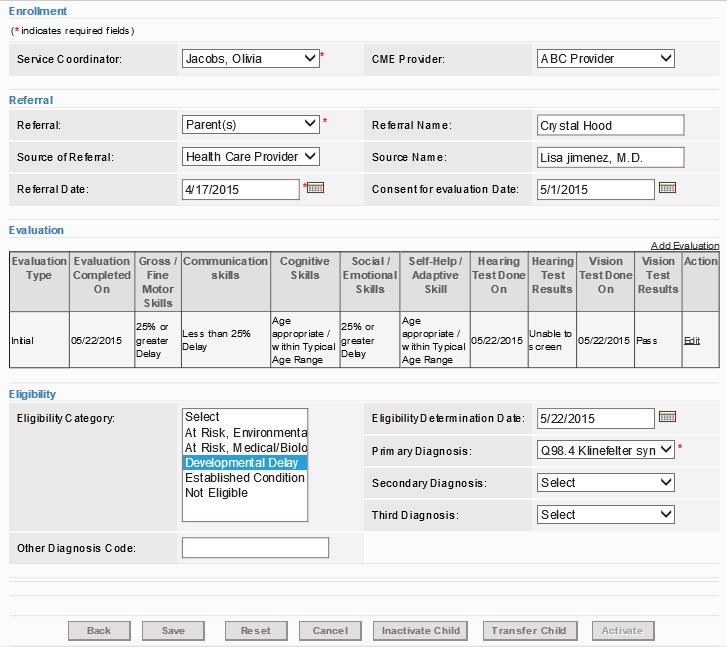Choose 'Select' in the Eligibility Category list
This screenshot has height=647, width=727.
[245, 416]
